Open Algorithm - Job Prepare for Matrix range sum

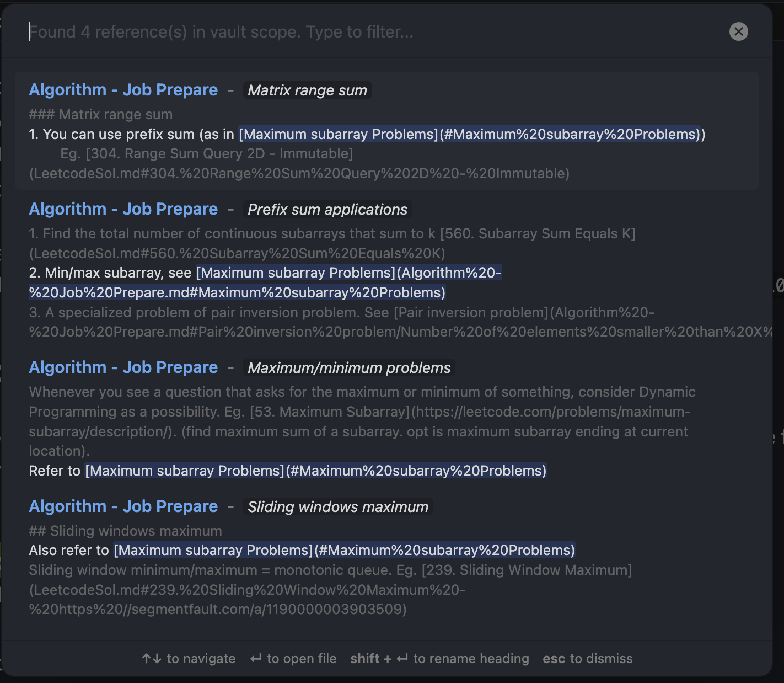coord(123,90)
